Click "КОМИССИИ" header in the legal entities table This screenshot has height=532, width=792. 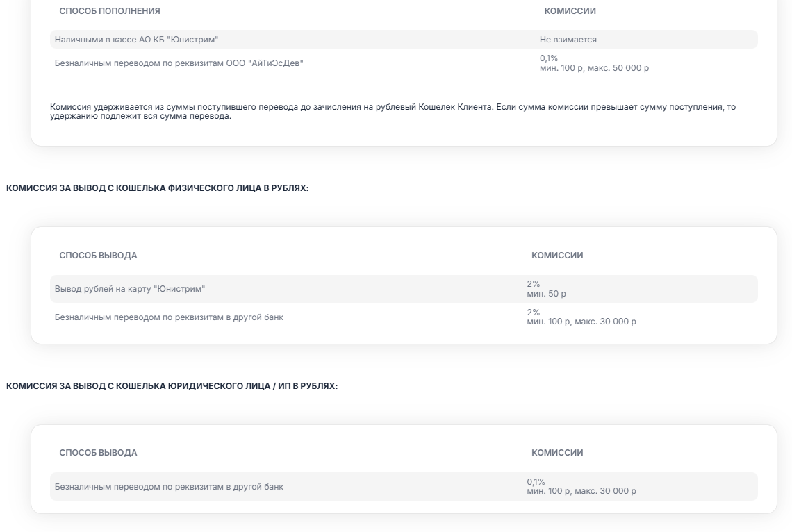(x=557, y=453)
